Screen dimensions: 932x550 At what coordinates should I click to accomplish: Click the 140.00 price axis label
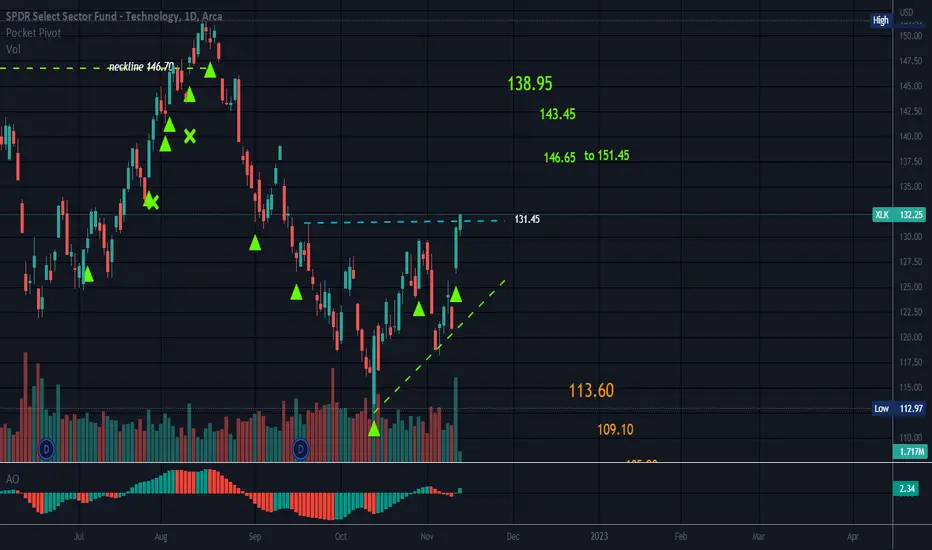pos(911,136)
